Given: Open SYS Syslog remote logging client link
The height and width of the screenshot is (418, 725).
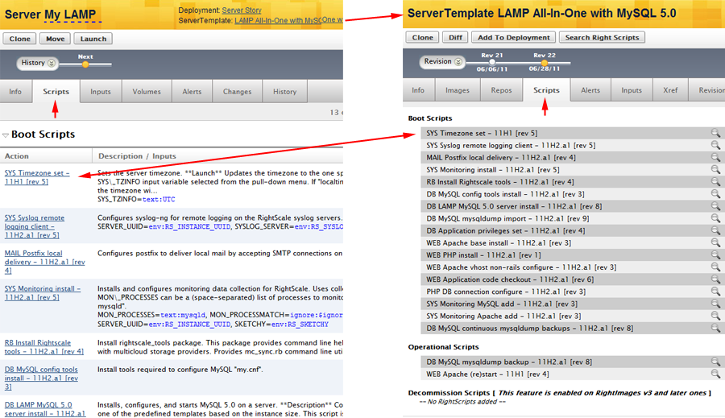Looking at the screenshot, I should click(35, 227).
